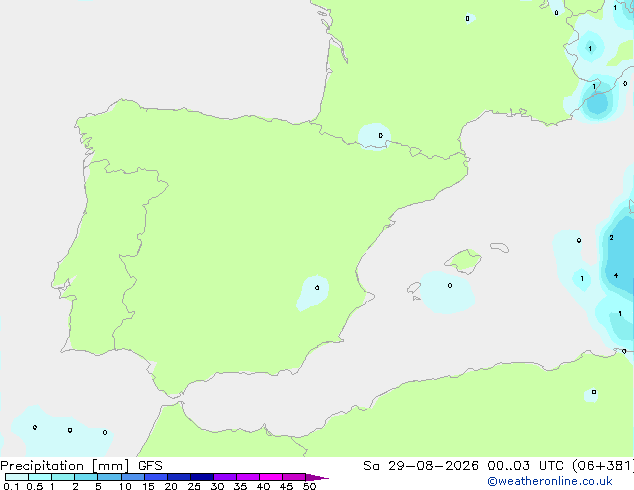Click legend swatch between 40 and 45
This screenshot has height=490, width=634.
271,477
